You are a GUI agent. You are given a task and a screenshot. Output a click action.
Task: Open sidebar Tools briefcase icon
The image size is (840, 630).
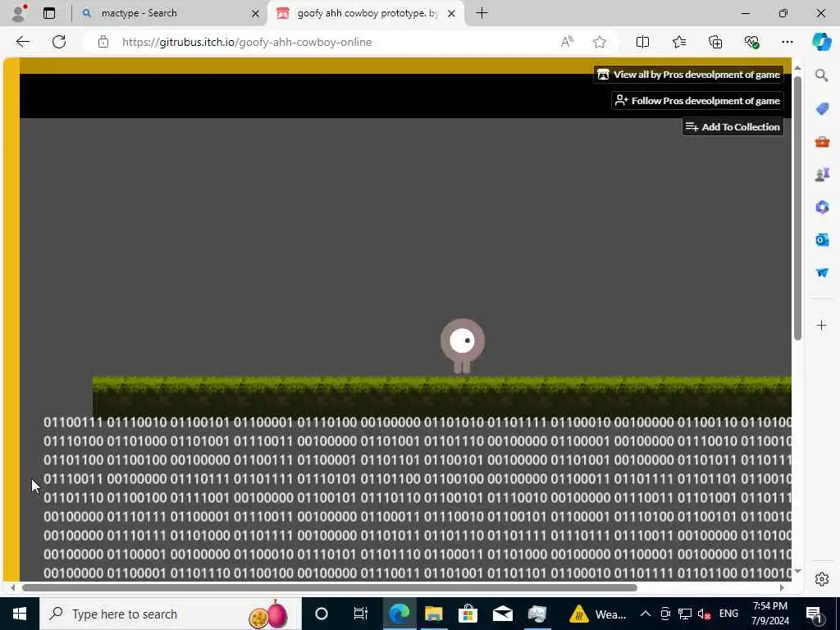click(x=822, y=142)
